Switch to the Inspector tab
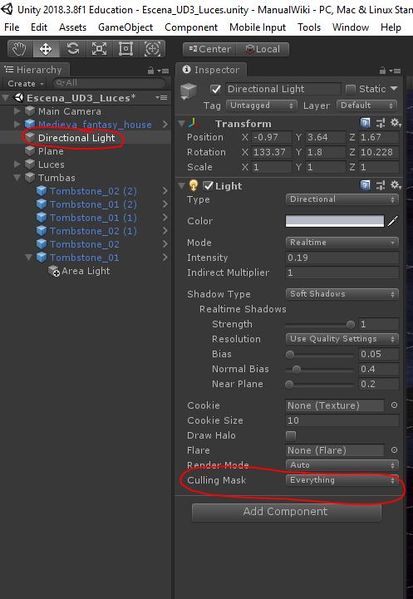 (211, 70)
